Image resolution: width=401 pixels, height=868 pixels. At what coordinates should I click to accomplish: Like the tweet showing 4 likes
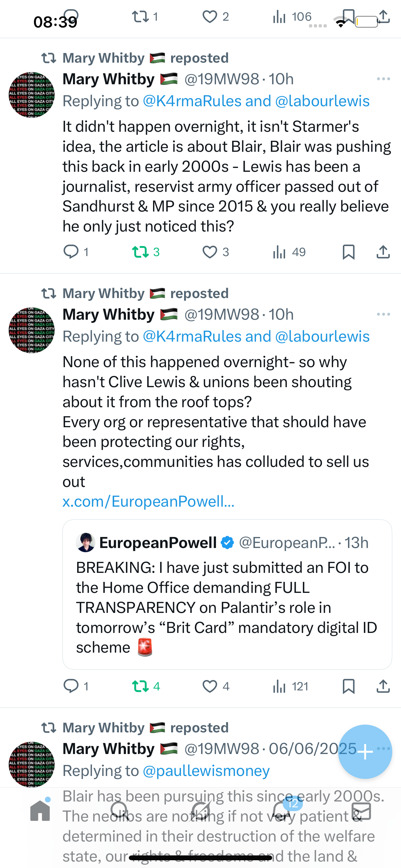[210, 687]
